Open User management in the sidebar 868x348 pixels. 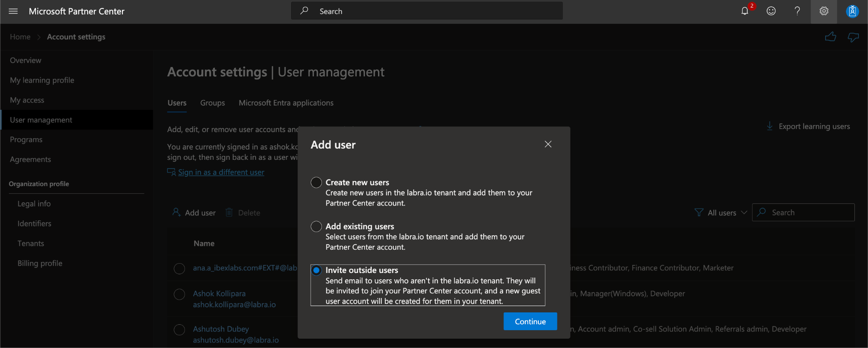pyautogui.click(x=77, y=120)
